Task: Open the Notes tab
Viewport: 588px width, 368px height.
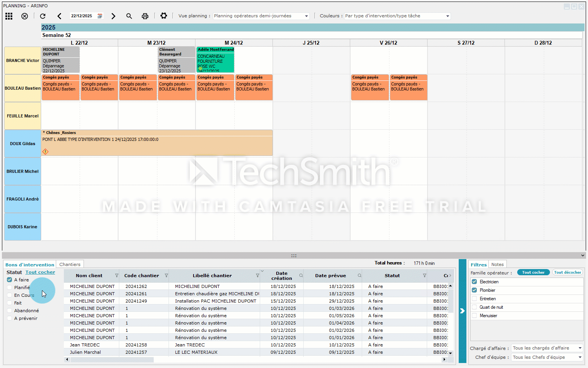Action: (497, 264)
